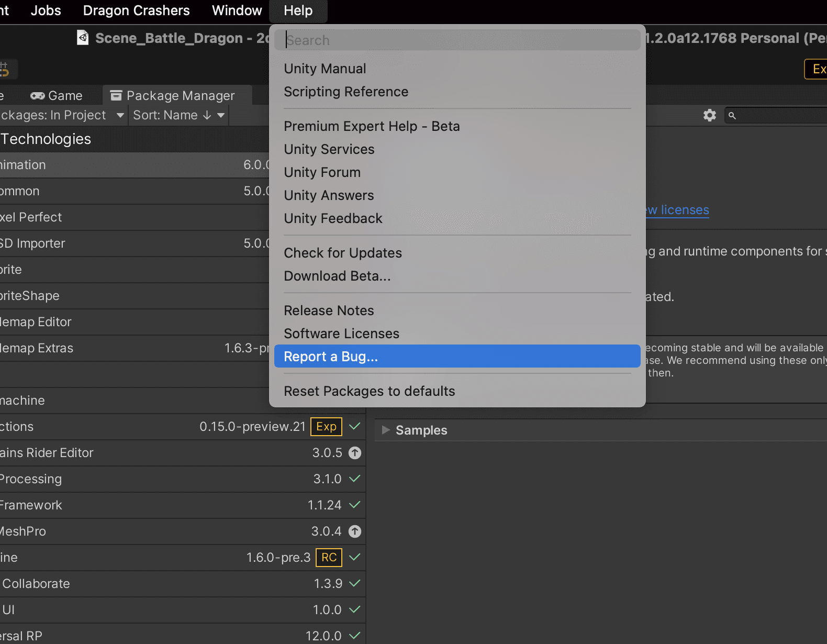Open the Package Manager settings gear
Image resolution: width=827 pixels, height=644 pixels.
(x=709, y=115)
